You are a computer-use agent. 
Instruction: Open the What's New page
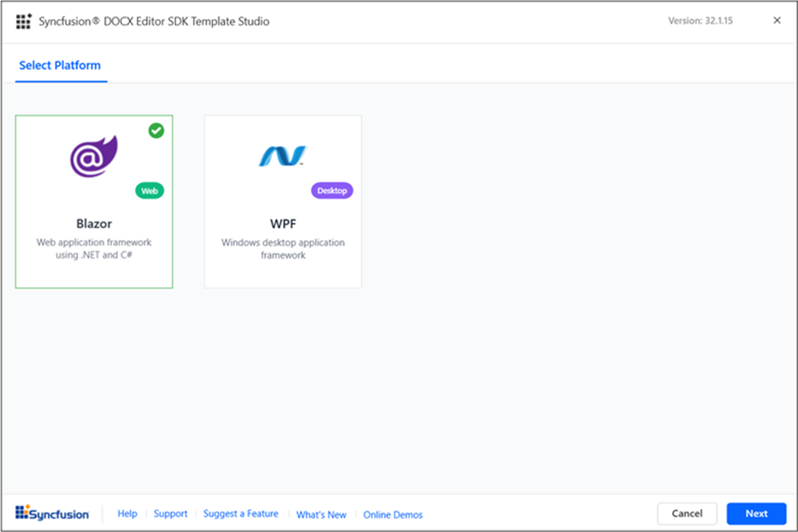point(321,515)
